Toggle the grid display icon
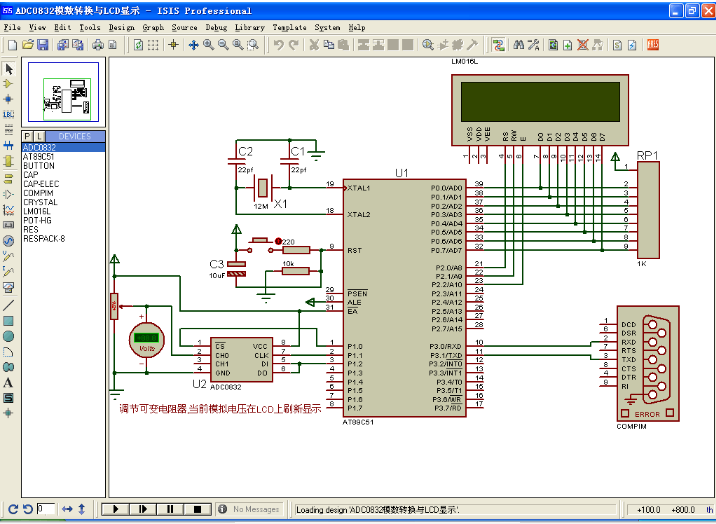 point(153,45)
